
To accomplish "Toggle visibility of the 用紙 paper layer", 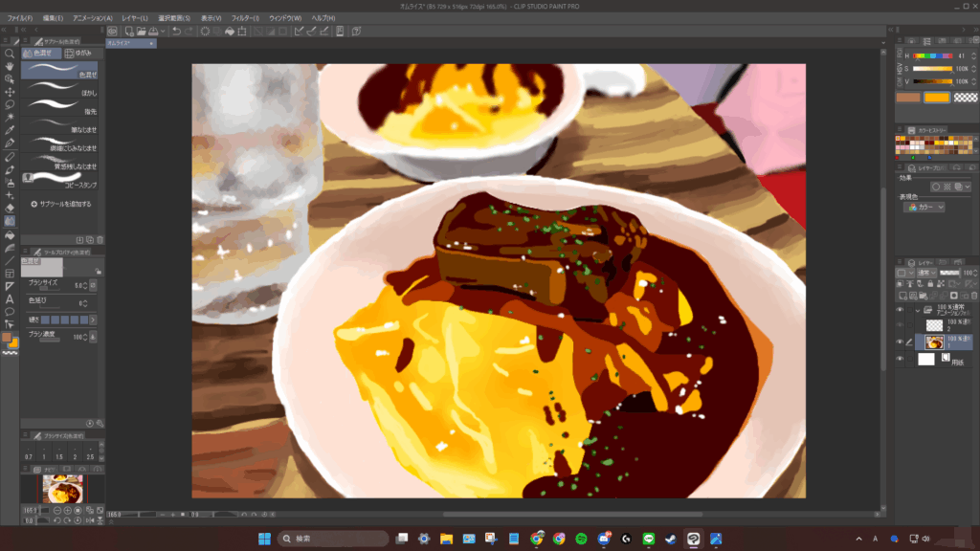I will (900, 359).
